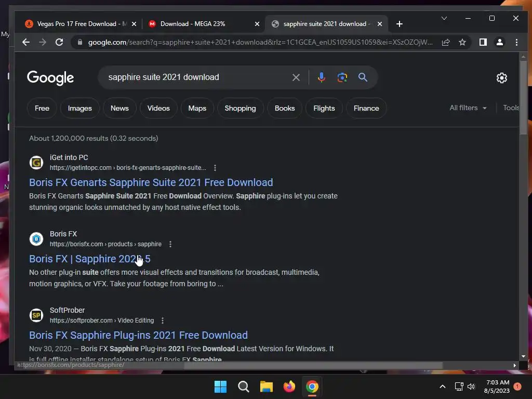The image size is (532, 399).
Task: Open clock and date notification area
Action: tap(497, 387)
